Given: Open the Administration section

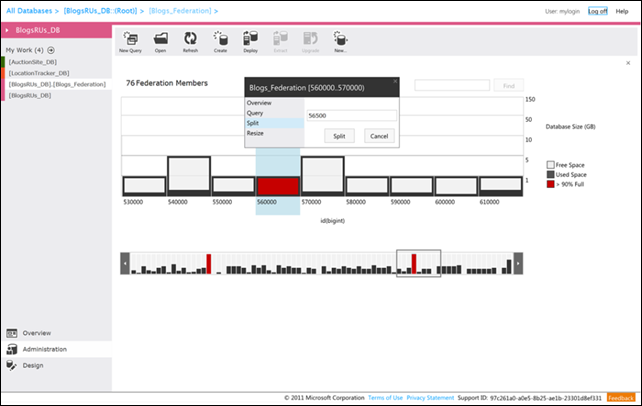Looking at the screenshot, I should [57, 349].
